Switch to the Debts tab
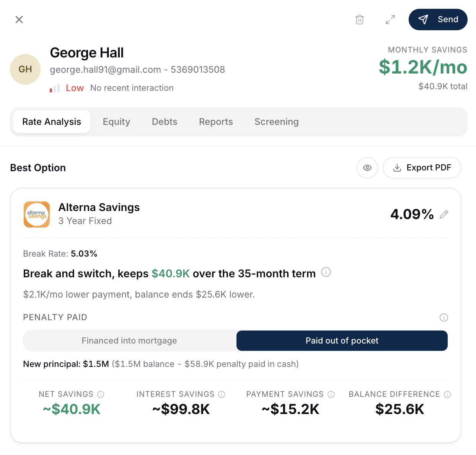The height and width of the screenshot is (455, 476). click(x=165, y=122)
